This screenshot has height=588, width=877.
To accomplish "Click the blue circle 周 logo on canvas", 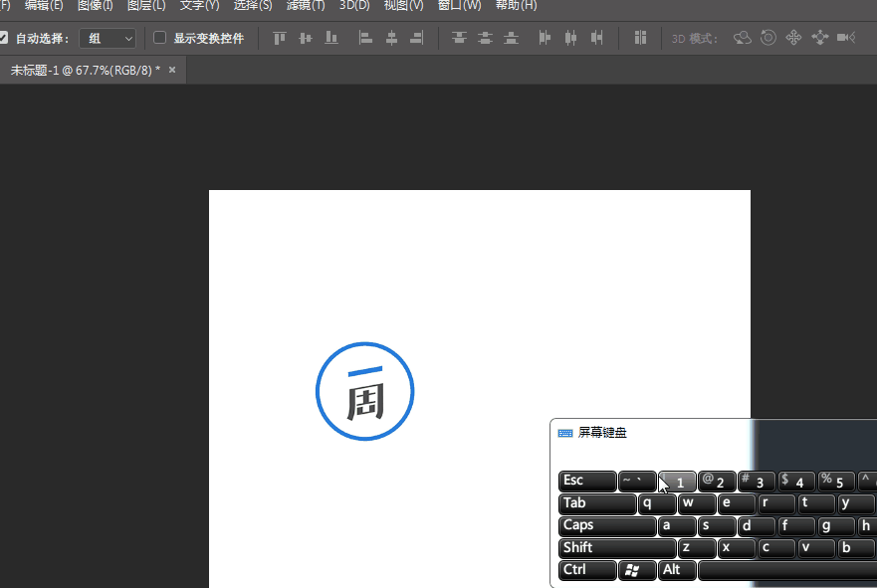I will point(364,391).
